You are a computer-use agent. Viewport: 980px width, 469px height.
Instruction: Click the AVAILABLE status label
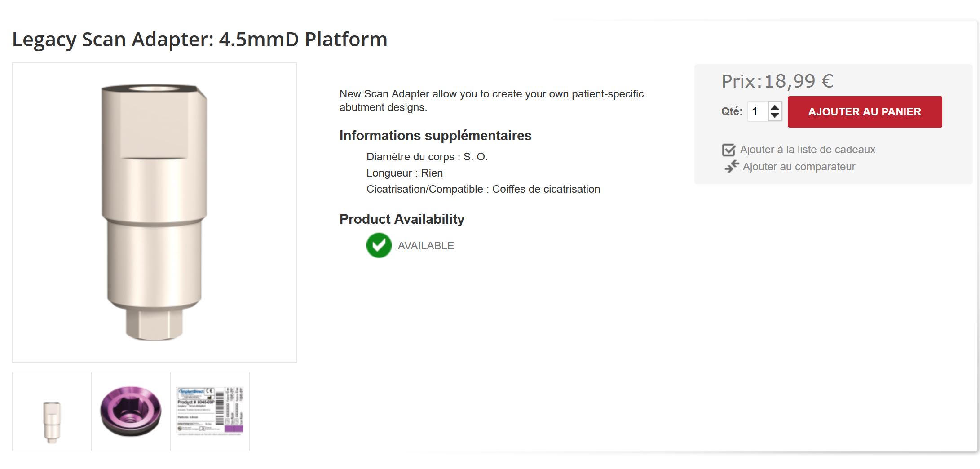point(426,246)
